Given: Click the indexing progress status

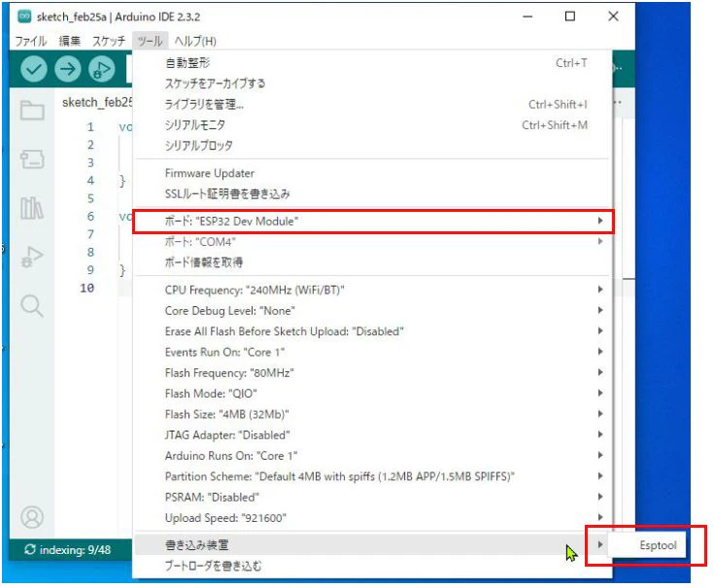Looking at the screenshot, I should click(67, 550).
